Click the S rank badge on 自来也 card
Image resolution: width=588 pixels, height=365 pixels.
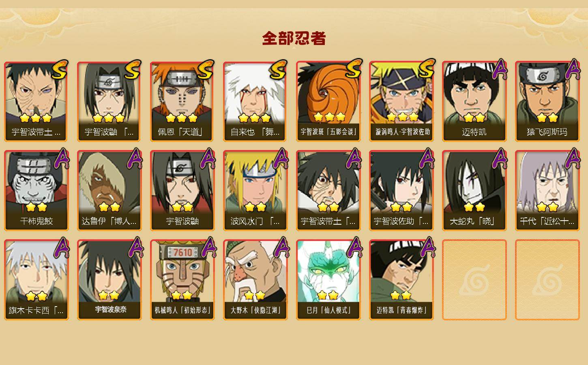[279, 70]
